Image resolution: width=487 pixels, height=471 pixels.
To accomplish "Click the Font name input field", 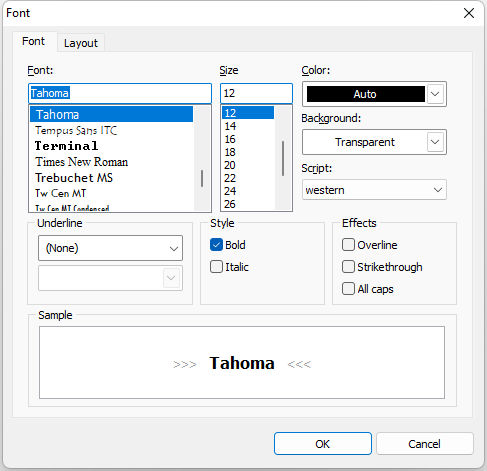I will (120, 93).
